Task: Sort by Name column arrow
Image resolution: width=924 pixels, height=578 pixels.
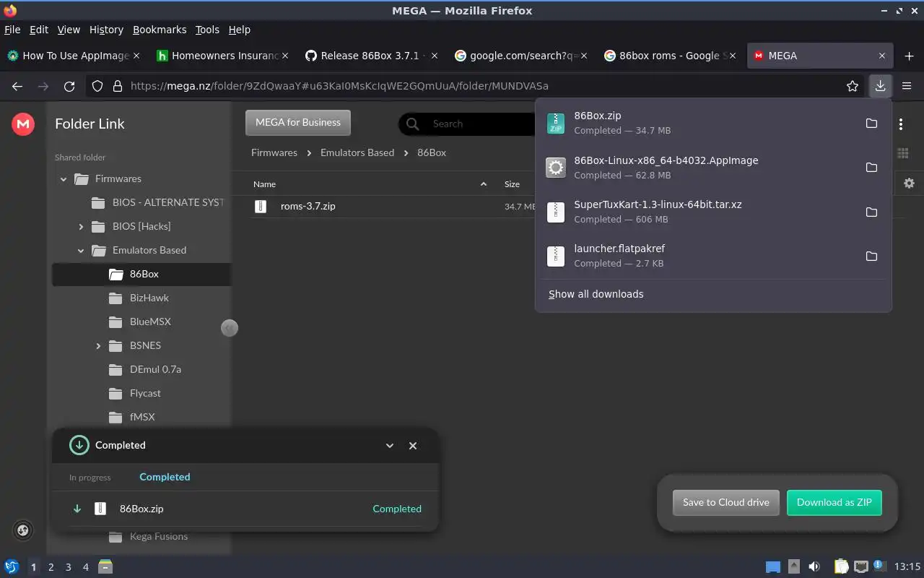Action: 484,184
